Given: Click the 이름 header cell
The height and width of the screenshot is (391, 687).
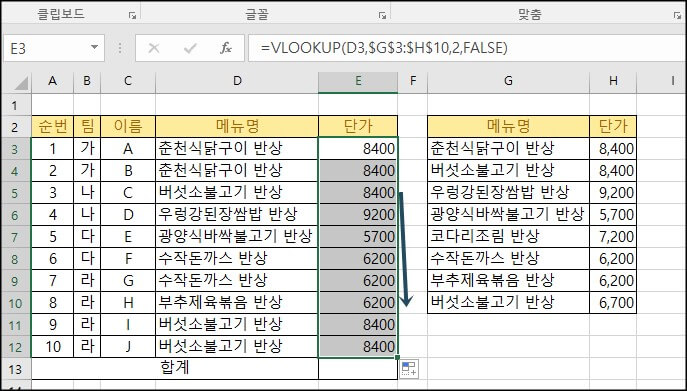Looking at the screenshot, I should click(x=128, y=127).
